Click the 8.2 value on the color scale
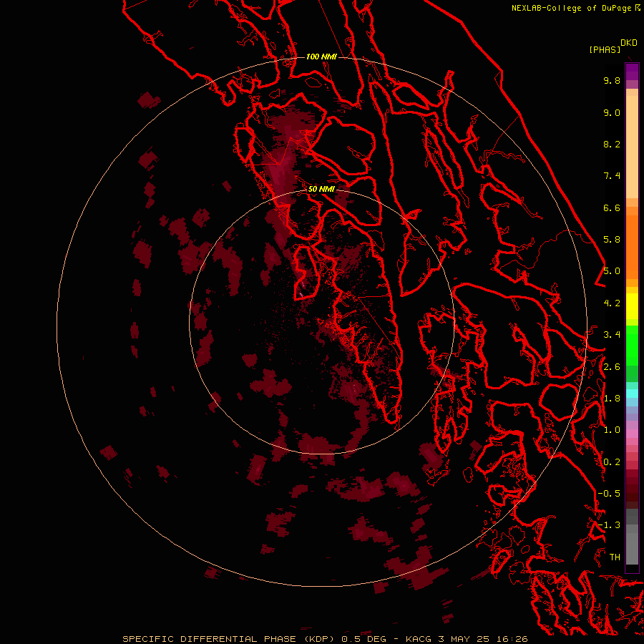Viewport: 644px width, 644px height. [612, 144]
